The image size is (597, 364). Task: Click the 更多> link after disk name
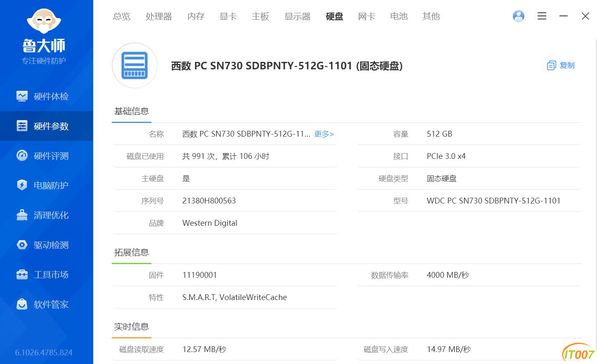(324, 134)
